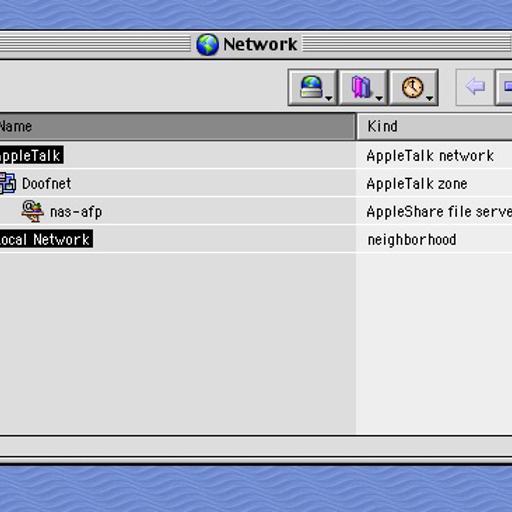
Task: Click the "AppleTalk network" kind cell
Action: (x=430, y=156)
